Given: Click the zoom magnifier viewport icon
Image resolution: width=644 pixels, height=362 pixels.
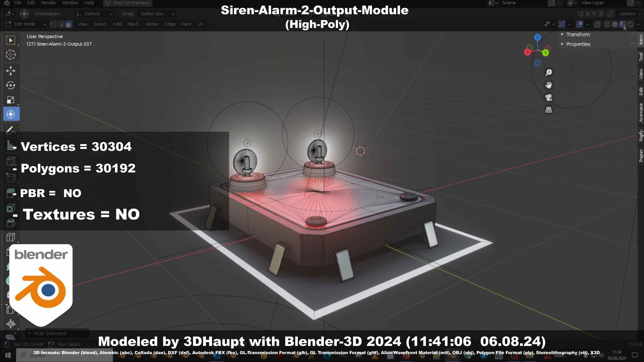Looking at the screenshot, I should click(x=549, y=72).
